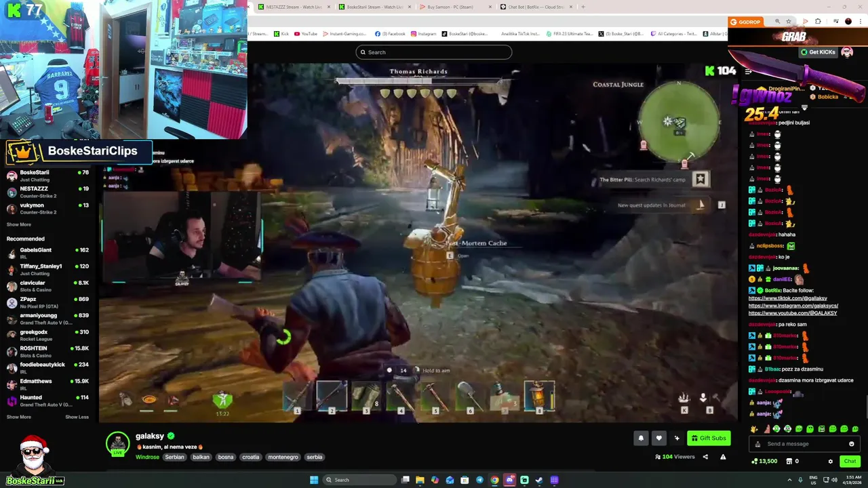868x488 pixels.
Task: Click the Windrose category link
Action: [147, 457]
